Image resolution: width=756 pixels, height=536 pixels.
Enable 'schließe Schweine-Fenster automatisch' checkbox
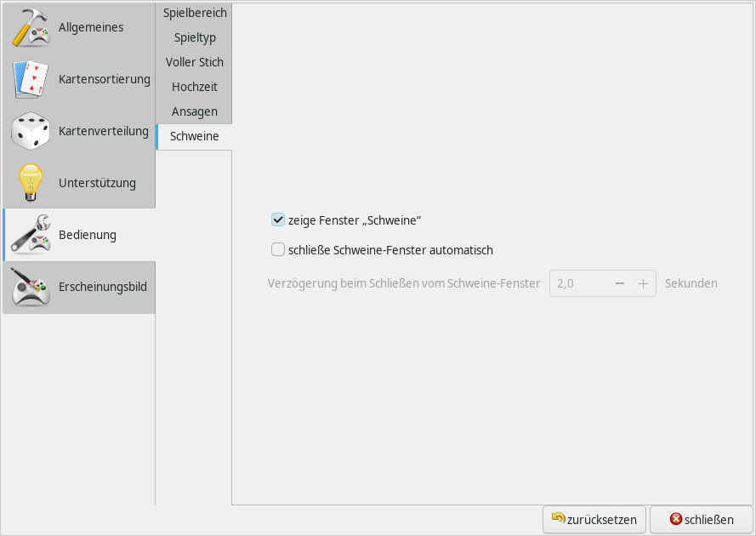point(277,250)
